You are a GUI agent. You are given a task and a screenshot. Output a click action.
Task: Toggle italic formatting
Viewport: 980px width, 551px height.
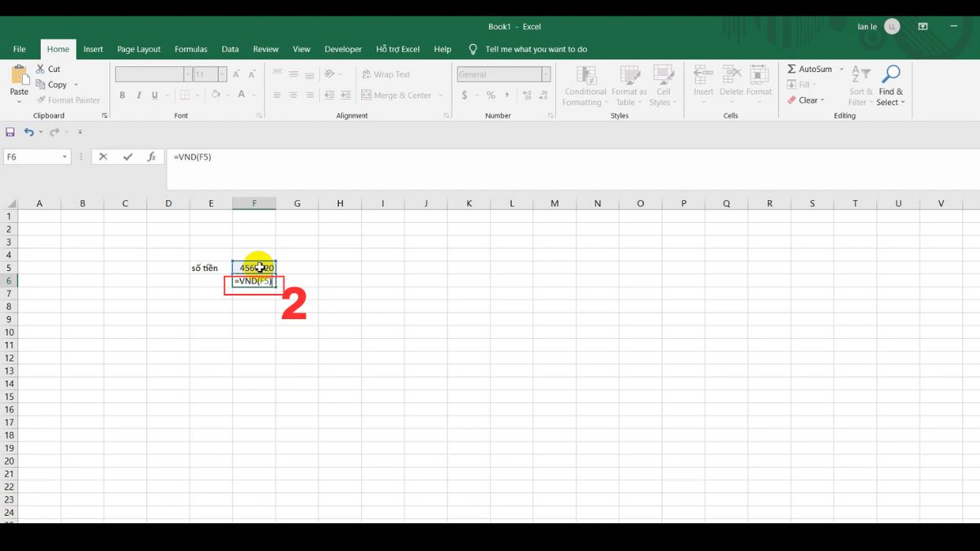point(137,95)
